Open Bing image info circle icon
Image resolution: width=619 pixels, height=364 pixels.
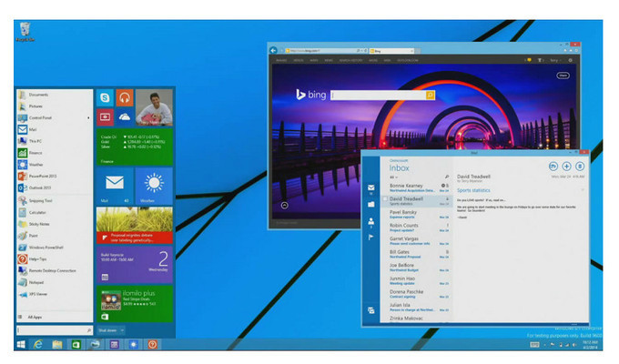(x=284, y=206)
